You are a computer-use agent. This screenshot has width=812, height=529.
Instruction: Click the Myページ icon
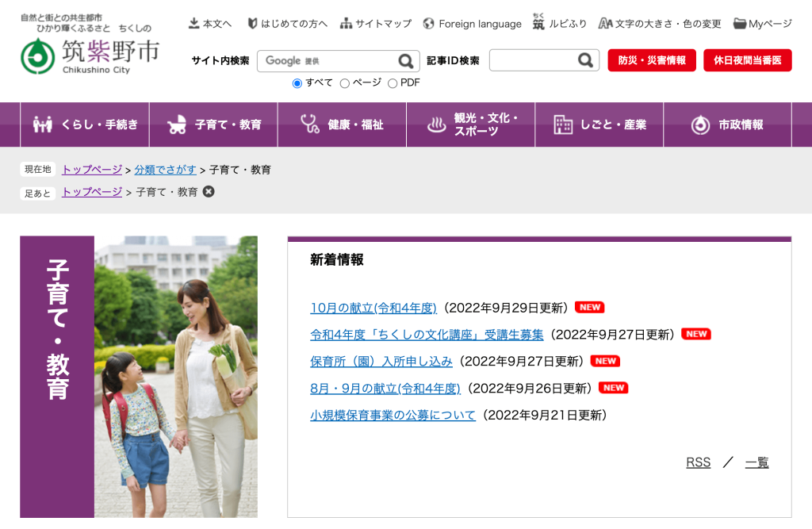tap(741, 23)
